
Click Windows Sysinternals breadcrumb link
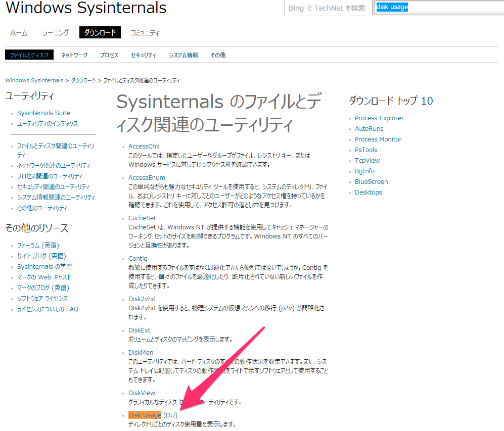(x=34, y=80)
